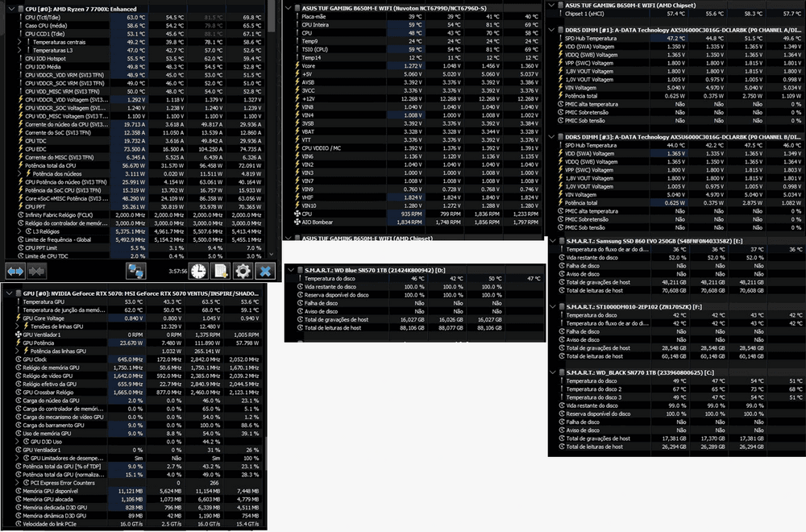Collapse the WD Blue SN570 1TB S.M.A.R.T. group
806x532 pixels.
click(x=292, y=270)
